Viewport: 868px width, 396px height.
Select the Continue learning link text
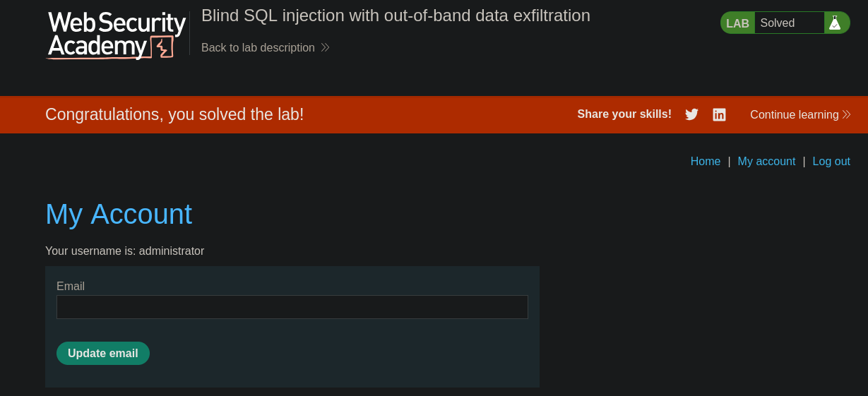click(x=794, y=114)
